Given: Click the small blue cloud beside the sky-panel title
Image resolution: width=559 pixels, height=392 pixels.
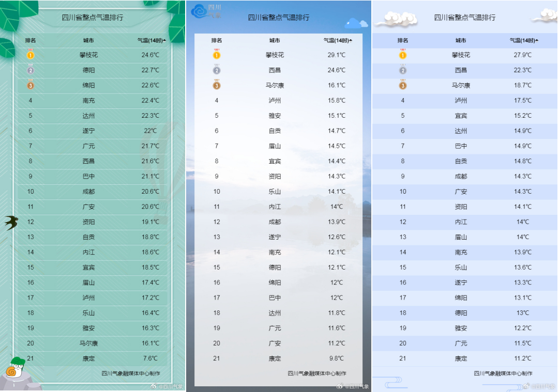Looking at the screenshot, I should coord(356,23).
